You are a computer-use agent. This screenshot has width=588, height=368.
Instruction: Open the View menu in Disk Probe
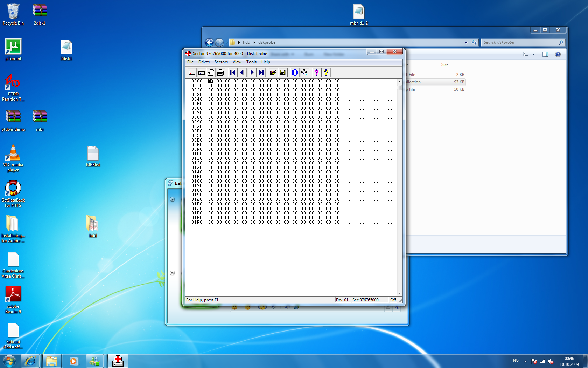(237, 62)
